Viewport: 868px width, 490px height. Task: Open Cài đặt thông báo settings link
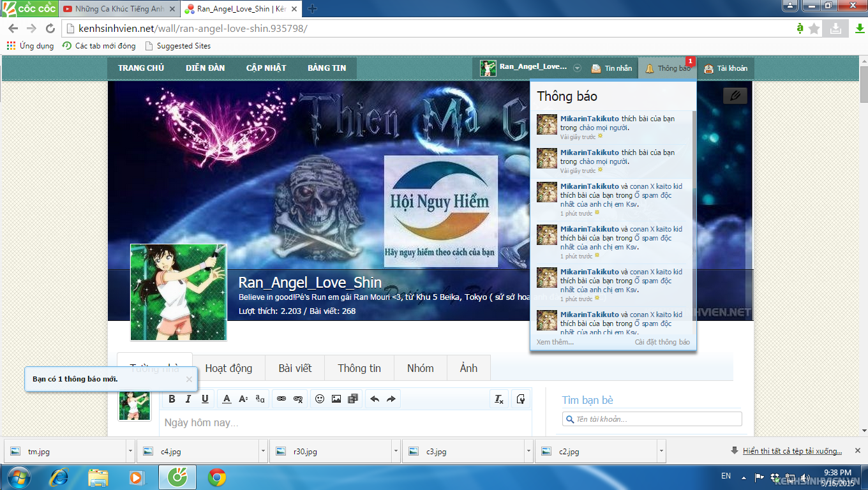point(662,342)
